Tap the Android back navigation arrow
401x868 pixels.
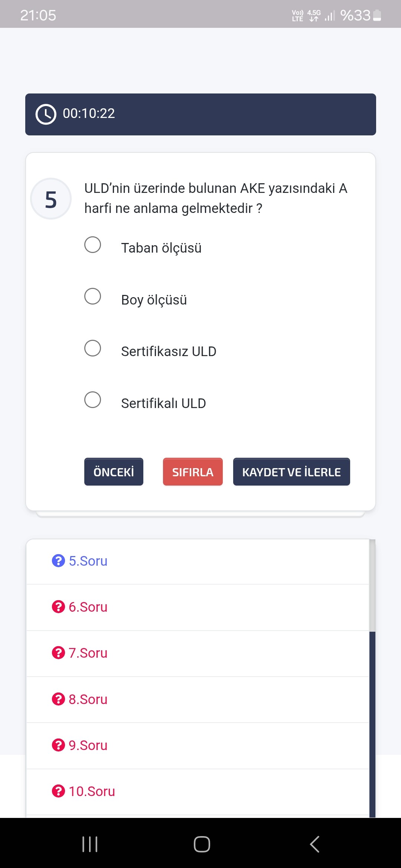[314, 844]
